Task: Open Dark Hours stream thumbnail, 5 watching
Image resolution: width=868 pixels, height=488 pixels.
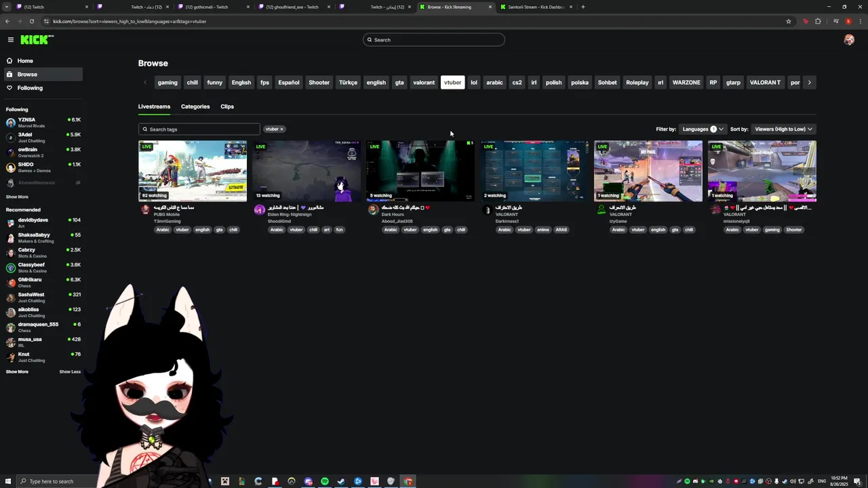Action: (420, 171)
